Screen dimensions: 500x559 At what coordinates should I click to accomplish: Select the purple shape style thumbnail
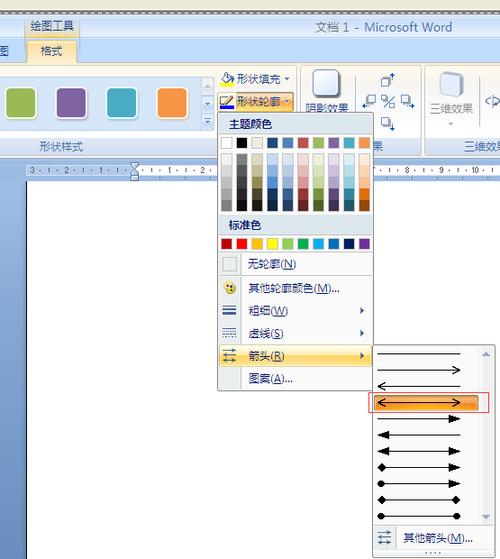coord(71,103)
